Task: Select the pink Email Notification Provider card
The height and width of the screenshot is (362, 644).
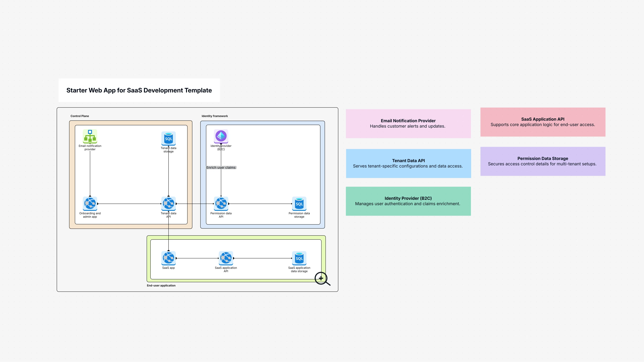Action: pos(408,124)
